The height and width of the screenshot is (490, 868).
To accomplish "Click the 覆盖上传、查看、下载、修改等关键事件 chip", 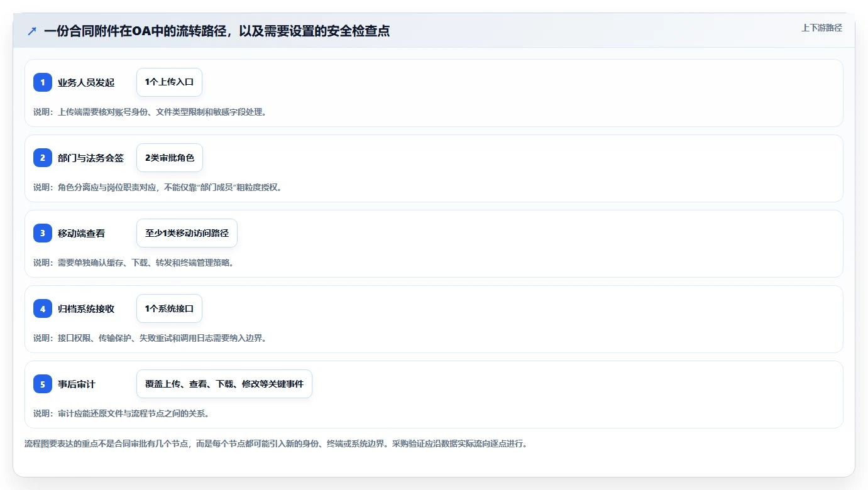I will pyautogui.click(x=224, y=384).
